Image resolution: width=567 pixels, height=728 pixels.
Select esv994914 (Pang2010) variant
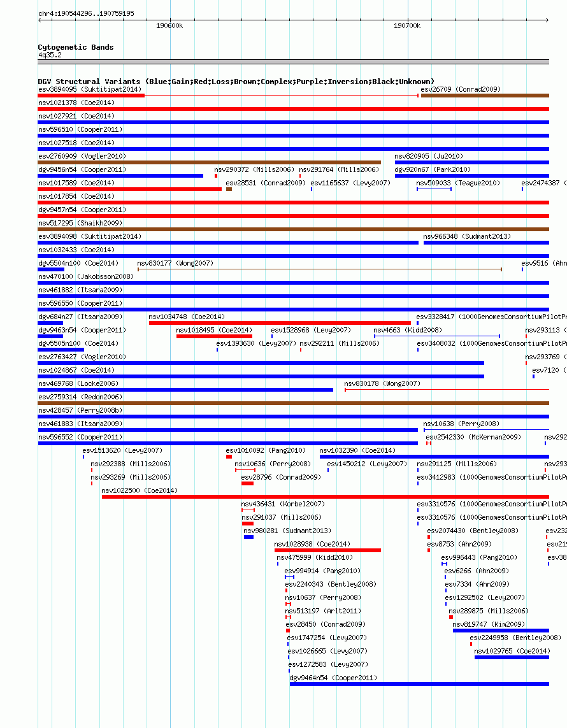[290, 577]
